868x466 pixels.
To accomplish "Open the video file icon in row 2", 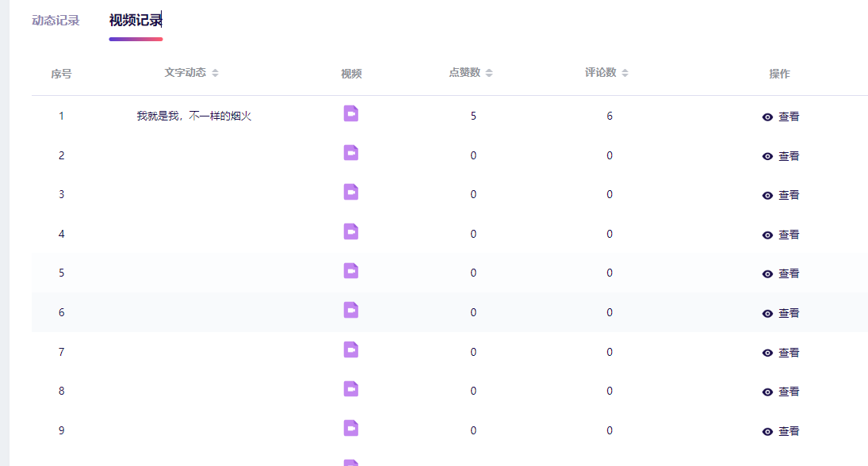I will [351, 153].
